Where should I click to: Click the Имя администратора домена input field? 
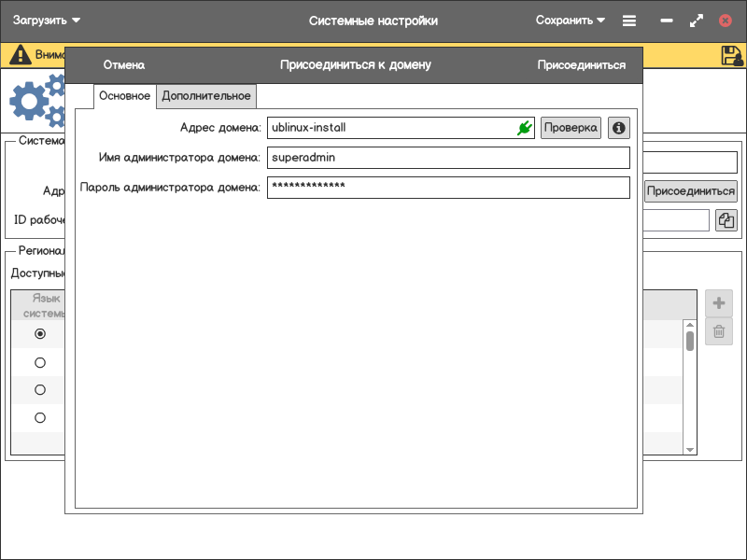448,158
